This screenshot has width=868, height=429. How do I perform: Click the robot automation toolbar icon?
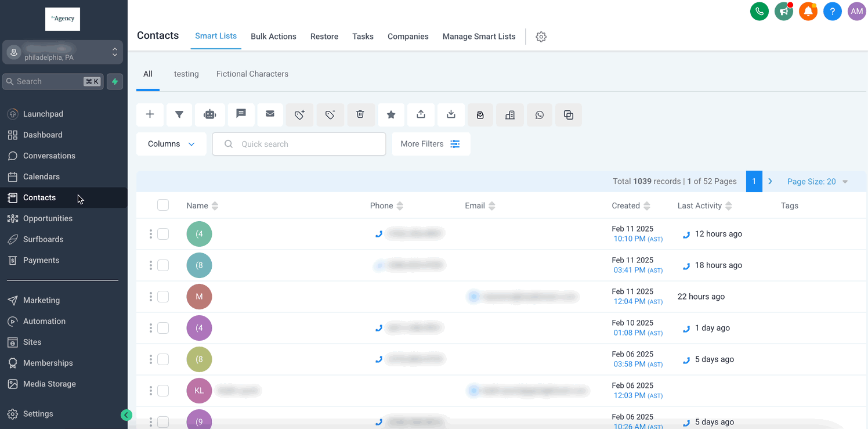[x=210, y=114]
